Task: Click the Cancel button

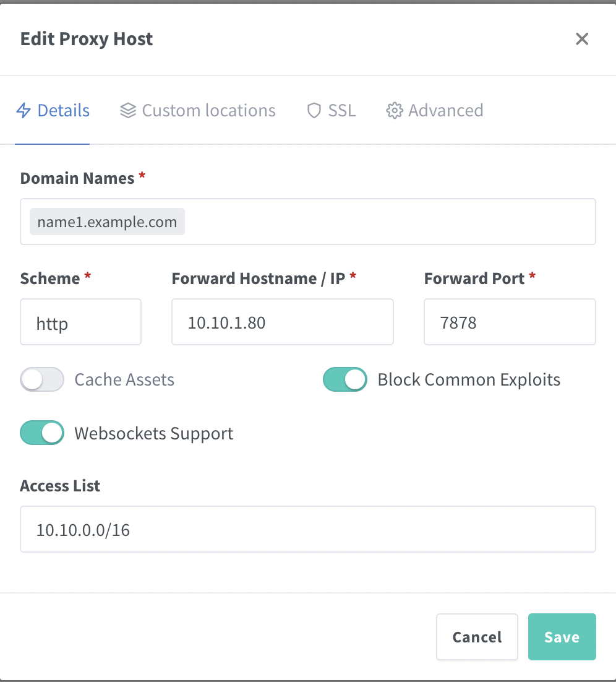Action: (477, 637)
